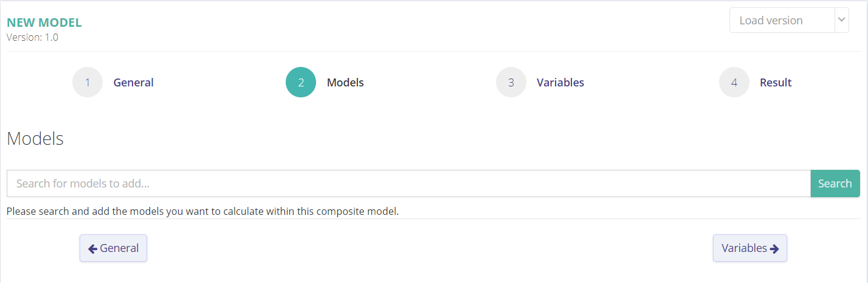Focus the 'Search for models to add' field
This screenshot has height=283, width=868.
[x=408, y=183]
